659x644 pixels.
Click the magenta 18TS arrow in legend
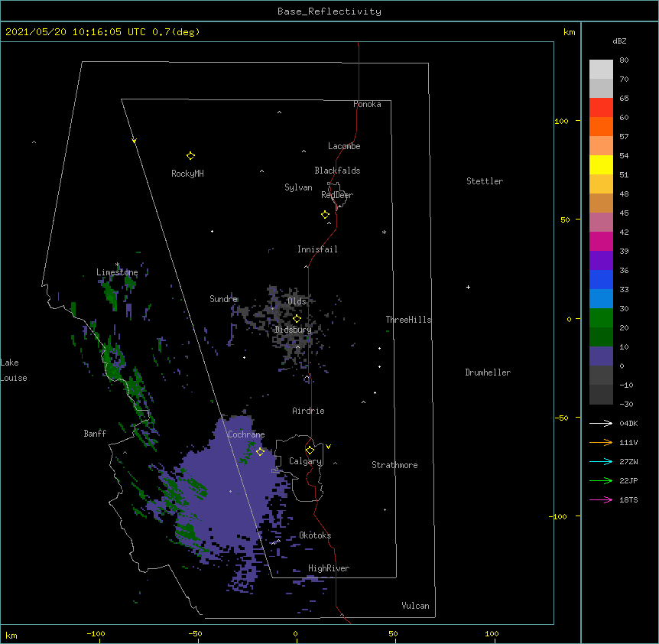pos(601,499)
